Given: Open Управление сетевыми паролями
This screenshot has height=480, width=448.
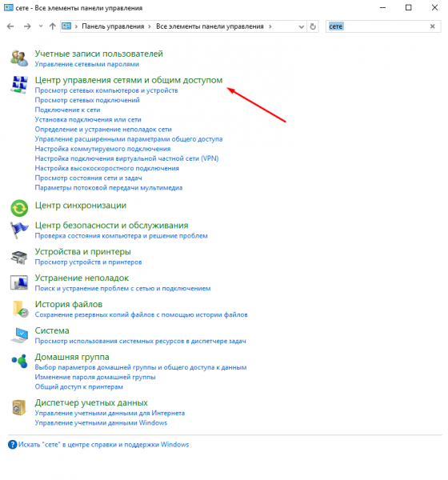Looking at the screenshot, I should 86,64.
